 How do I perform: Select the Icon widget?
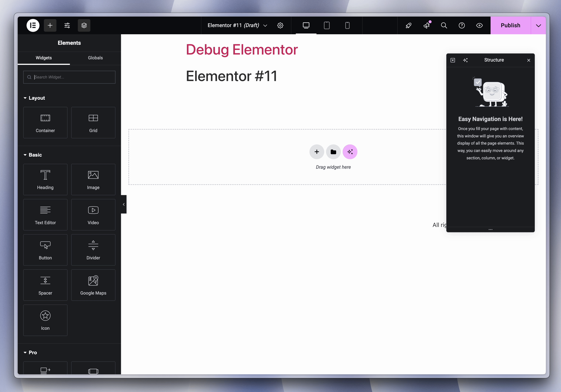point(45,320)
